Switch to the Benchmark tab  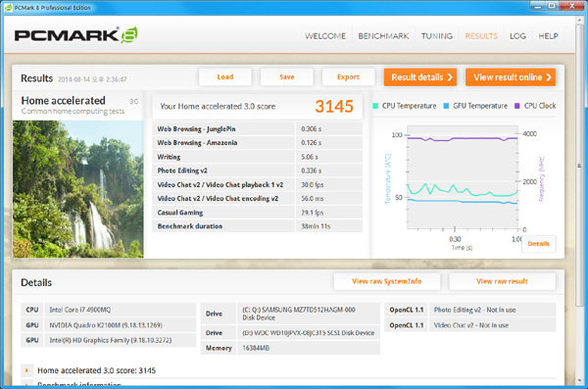pyautogui.click(x=383, y=36)
